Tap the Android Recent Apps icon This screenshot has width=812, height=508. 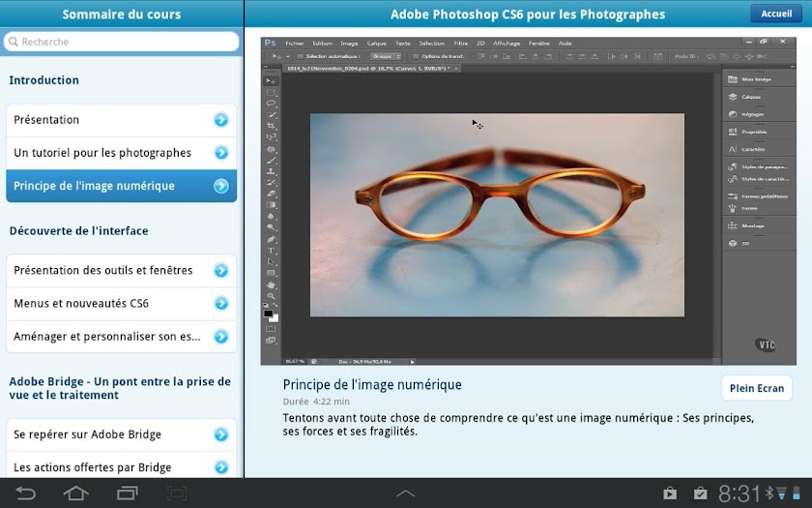[127, 493]
